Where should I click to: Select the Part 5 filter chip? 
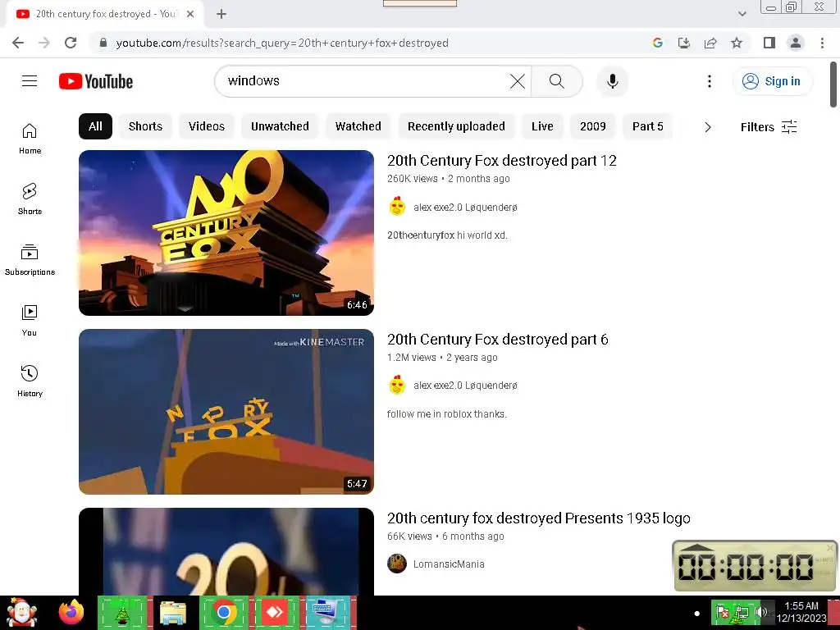(x=648, y=126)
